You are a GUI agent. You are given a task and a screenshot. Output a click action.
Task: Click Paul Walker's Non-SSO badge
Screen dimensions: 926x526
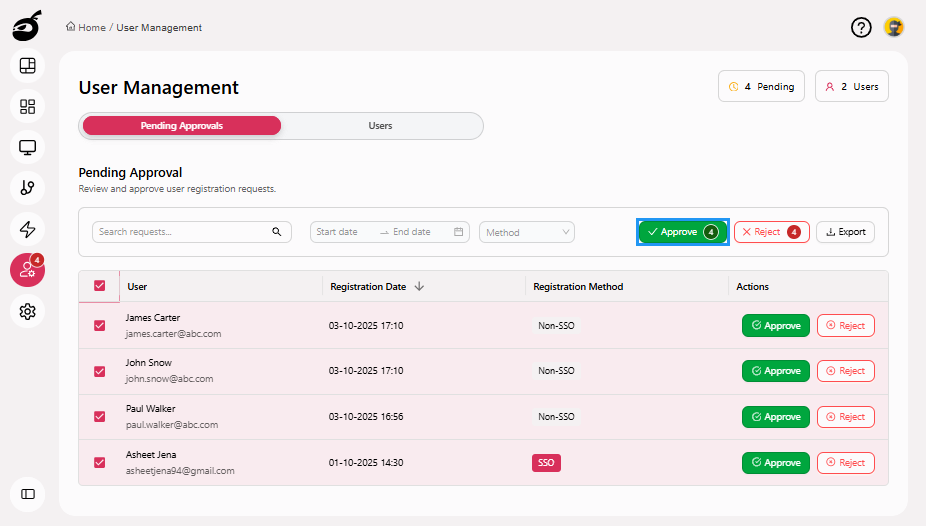(x=556, y=417)
